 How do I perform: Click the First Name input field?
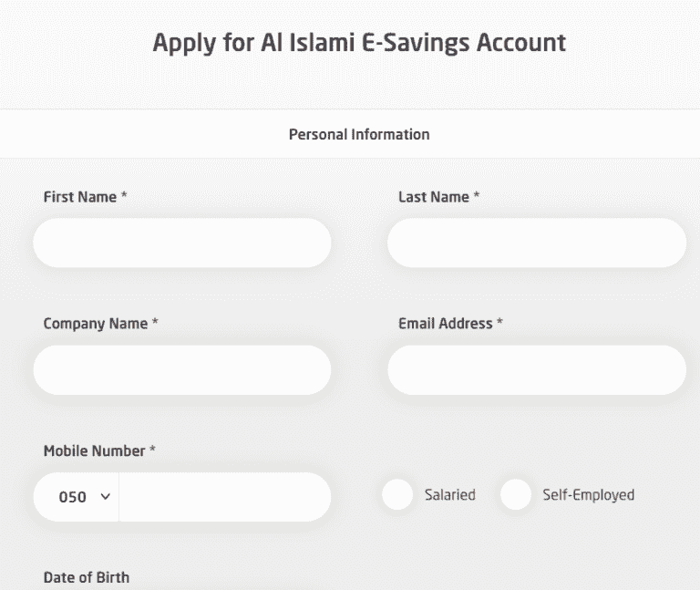coord(182,243)
